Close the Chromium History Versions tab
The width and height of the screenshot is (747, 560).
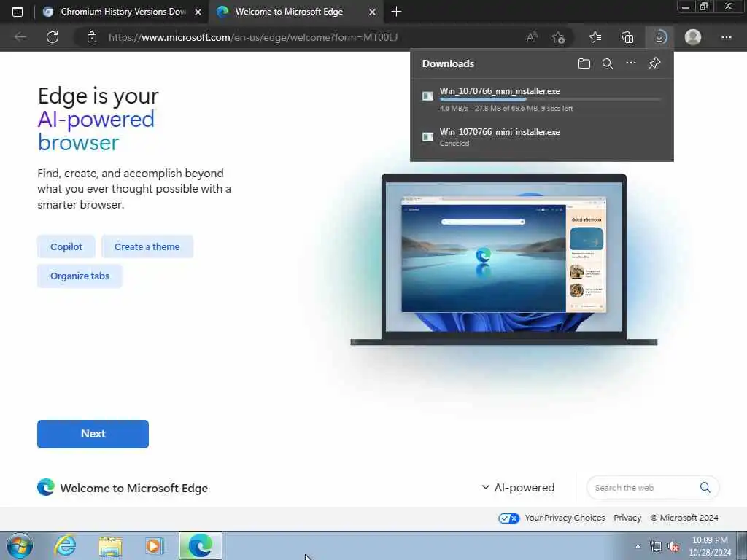pos(198,12)
